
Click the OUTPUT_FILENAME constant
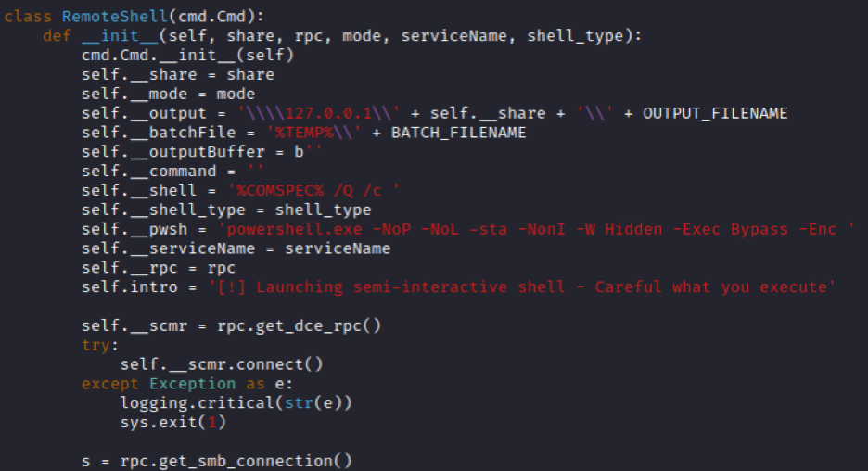(x=715, y=113)
